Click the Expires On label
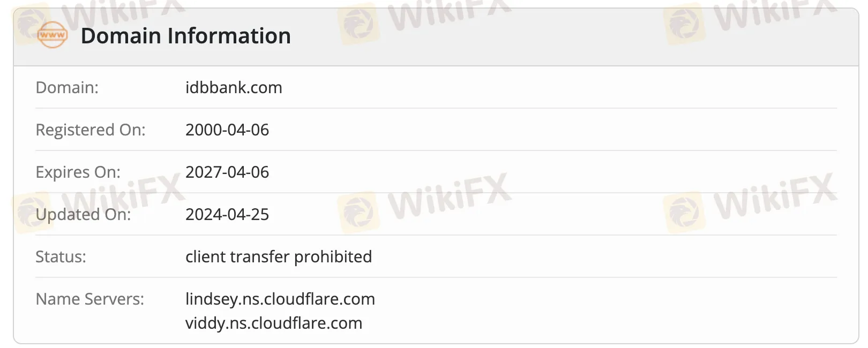 coord(78,172)
